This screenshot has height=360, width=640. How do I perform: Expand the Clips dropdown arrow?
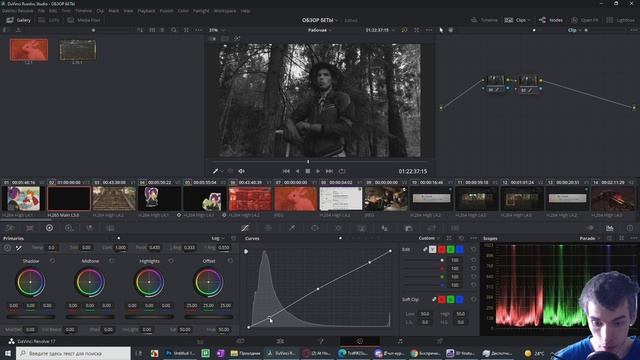[x=529, y=20]
